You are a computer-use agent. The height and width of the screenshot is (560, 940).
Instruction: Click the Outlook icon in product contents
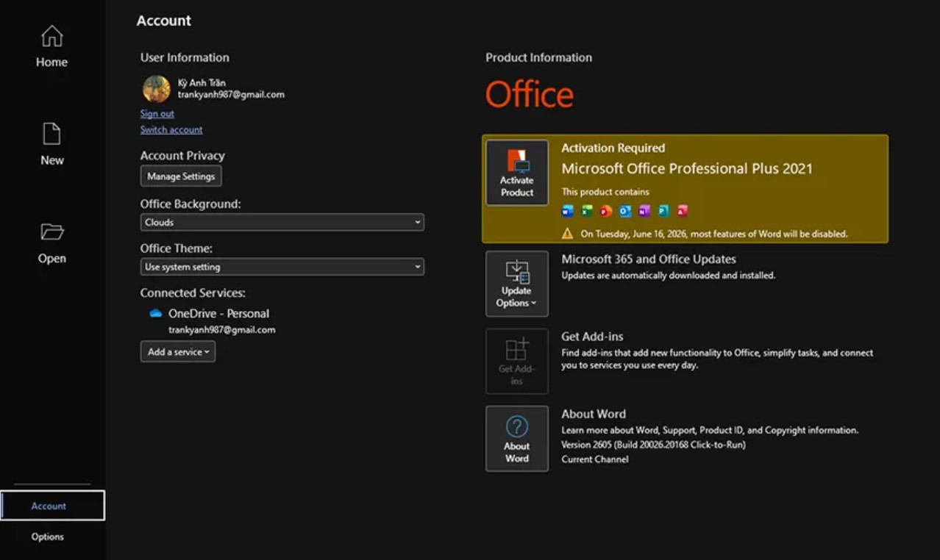coord(624,211)
